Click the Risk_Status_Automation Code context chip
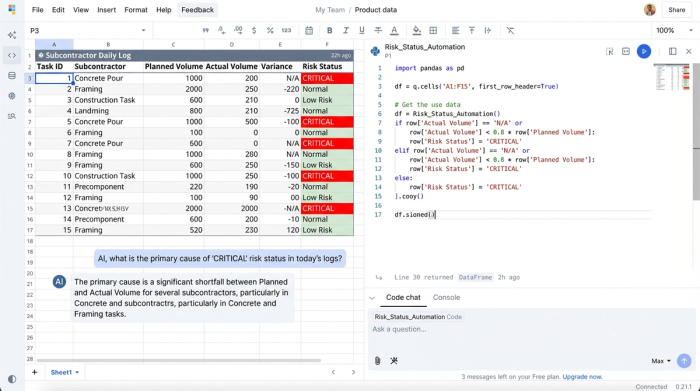 418,317
